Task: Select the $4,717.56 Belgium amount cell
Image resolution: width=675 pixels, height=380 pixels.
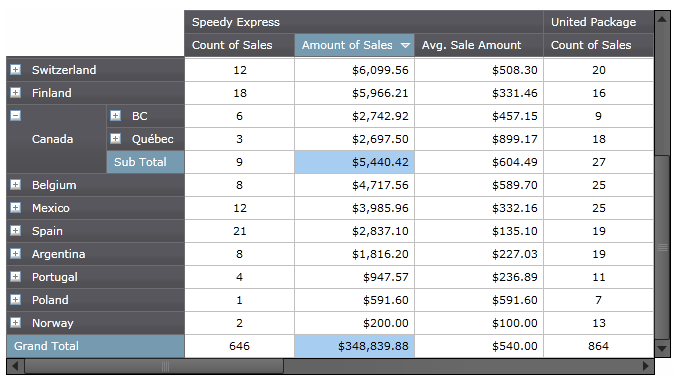Action: point(354,185)
